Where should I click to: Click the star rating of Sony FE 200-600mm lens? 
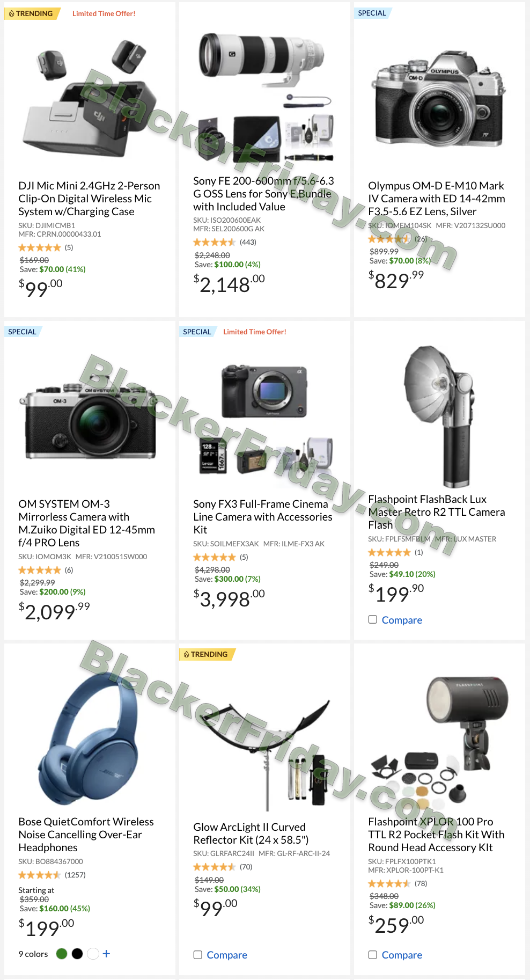pyautogui.click(x=214, y=242)
